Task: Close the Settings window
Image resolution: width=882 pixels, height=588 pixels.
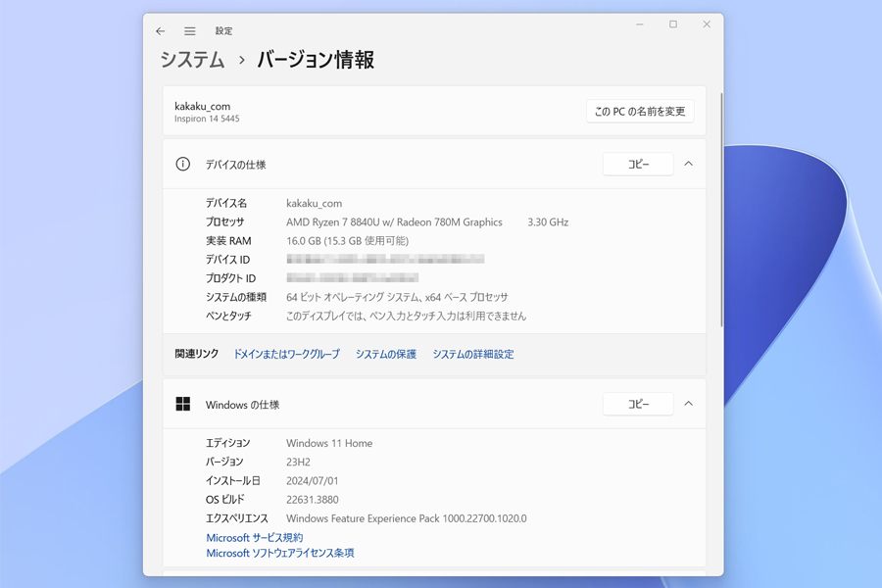Action: [707, 24]
